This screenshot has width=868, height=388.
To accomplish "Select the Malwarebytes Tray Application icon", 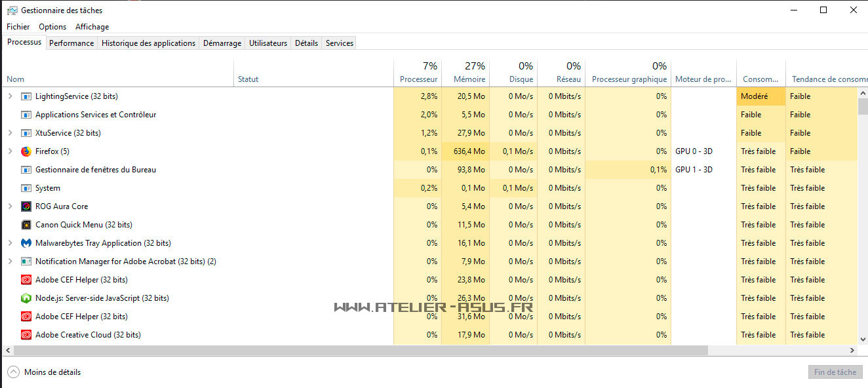I will click(26, 243).
